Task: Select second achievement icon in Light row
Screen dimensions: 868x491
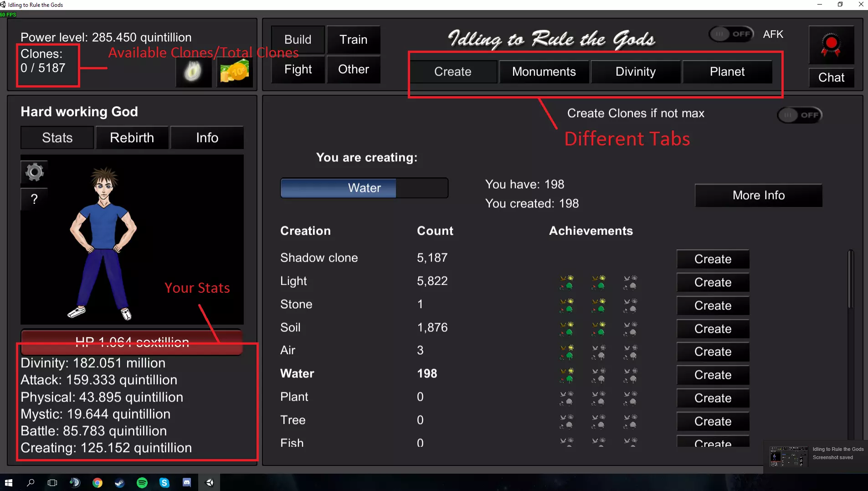Action: [599, 282]
